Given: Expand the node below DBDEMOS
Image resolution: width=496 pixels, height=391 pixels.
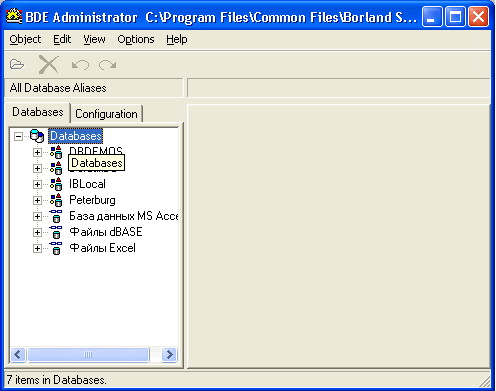Looking at the screenshot, I should click(37, 168).
